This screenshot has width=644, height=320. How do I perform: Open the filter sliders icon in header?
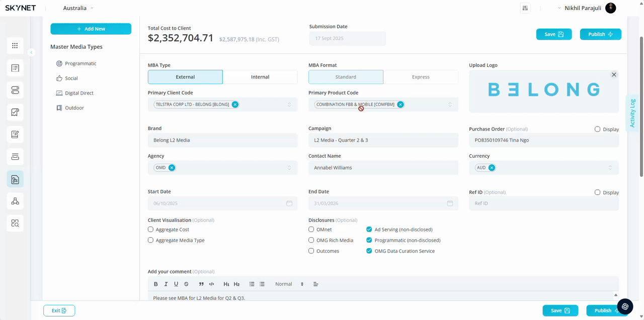coord(525,8)
